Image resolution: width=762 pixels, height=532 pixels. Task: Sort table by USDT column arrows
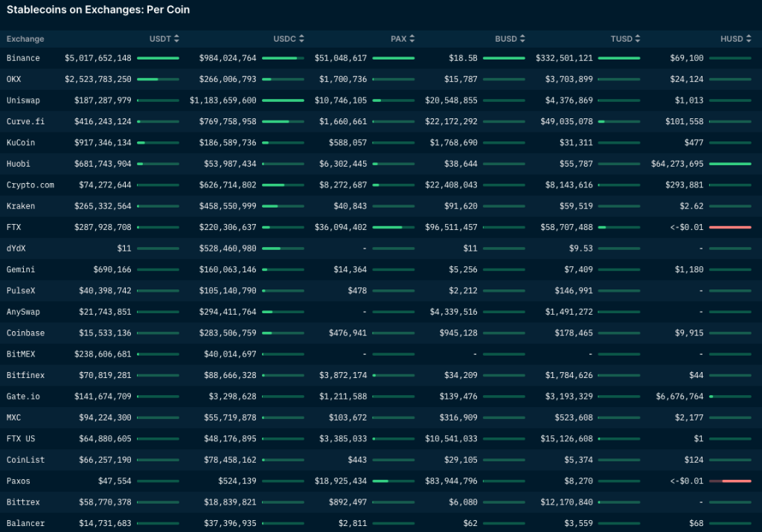(176, 39)
